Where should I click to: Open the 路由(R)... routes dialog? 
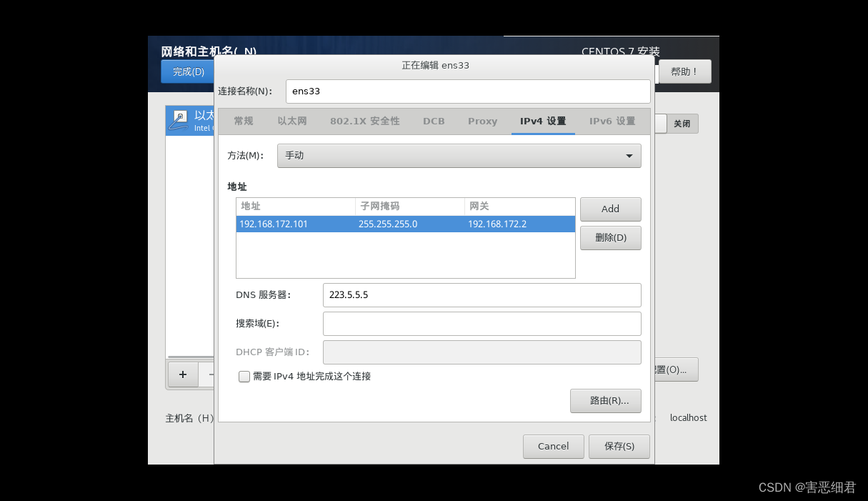point(606,401)
